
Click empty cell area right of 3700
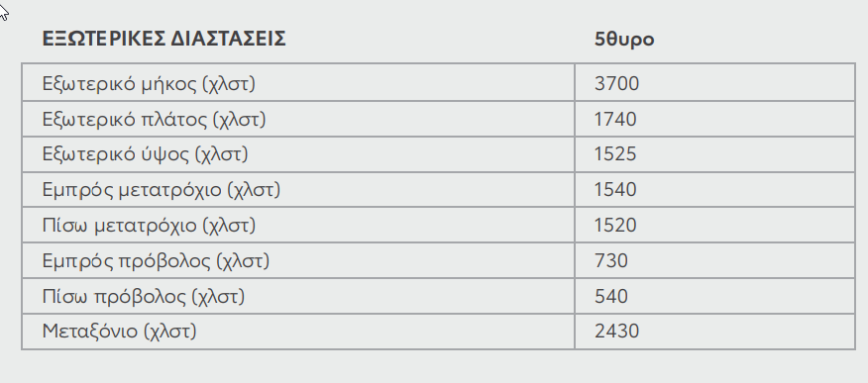pyautogui.click(x=747, y=83)
